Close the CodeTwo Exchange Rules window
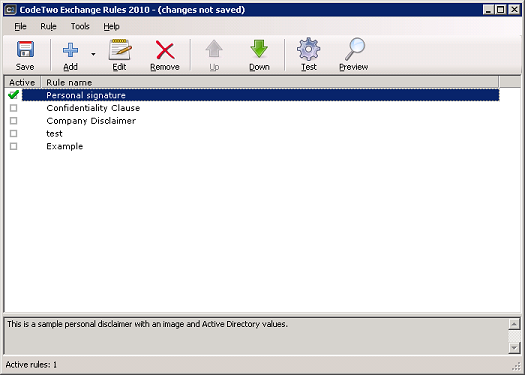Viewport: 525px width, 375px height. pyautogui.click(x=514, y=10)
